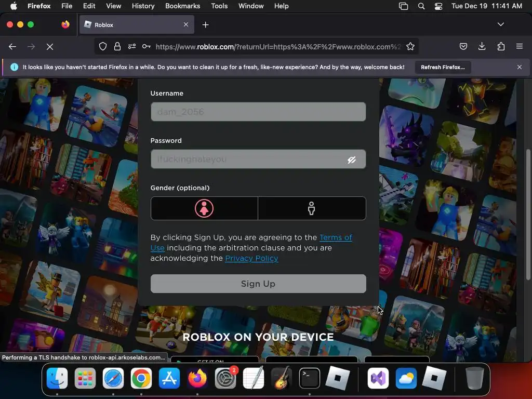Viewport: 532px width, 399px height.
Task: Open the File menu
Action: pos(66,6)
